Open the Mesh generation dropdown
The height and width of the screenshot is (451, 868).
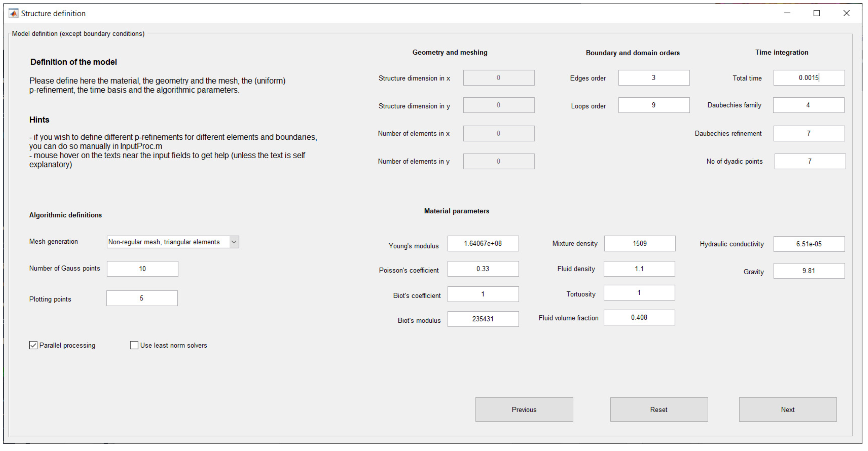click(169, 242)
